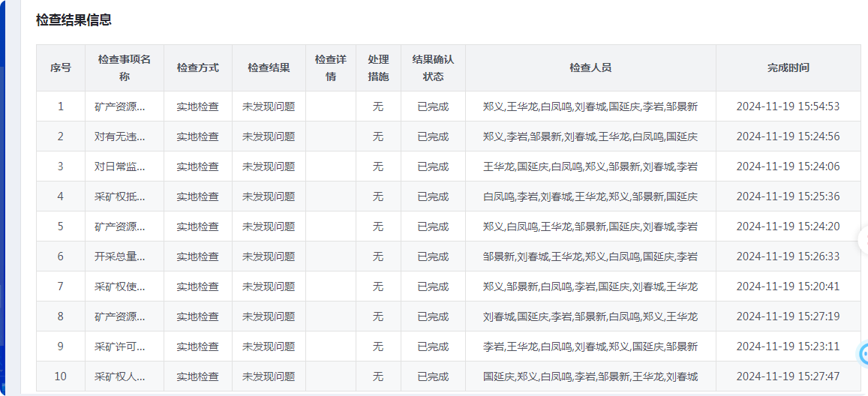Open truncated item name 对有无违... in row 2
868x396 pixels.
pyautogui.click(x=120, y=136)
